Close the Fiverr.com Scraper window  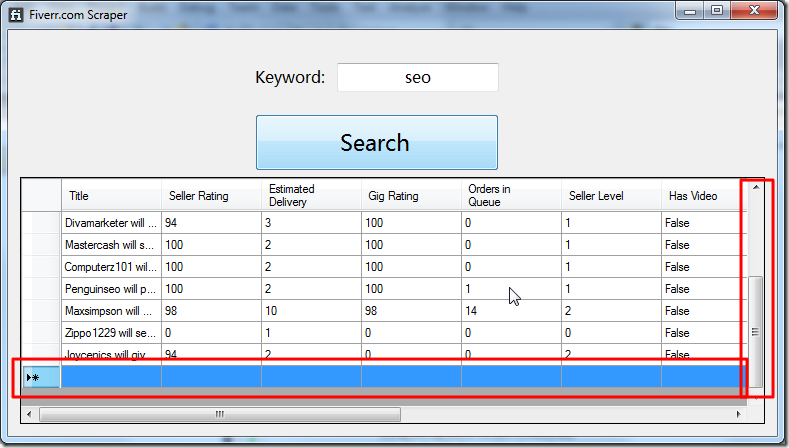[754, 11]
